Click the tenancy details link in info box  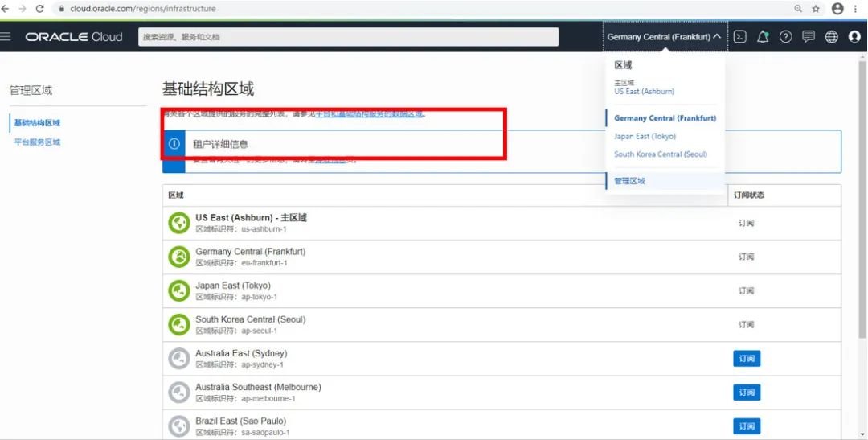coord(330,160)
